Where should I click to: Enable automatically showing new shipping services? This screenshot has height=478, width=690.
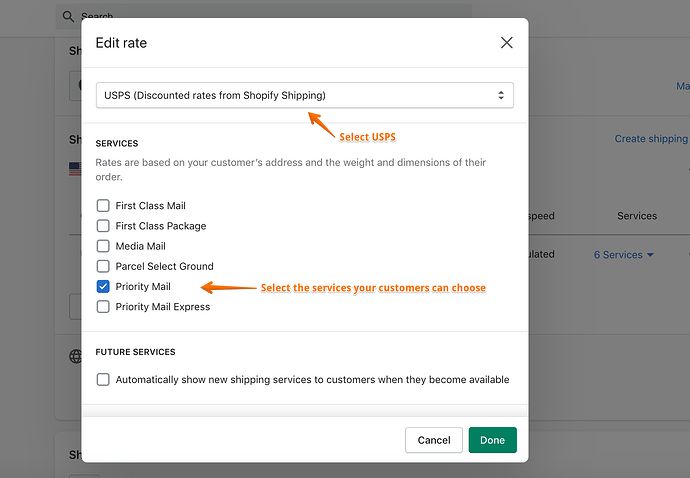coord(103,380)
